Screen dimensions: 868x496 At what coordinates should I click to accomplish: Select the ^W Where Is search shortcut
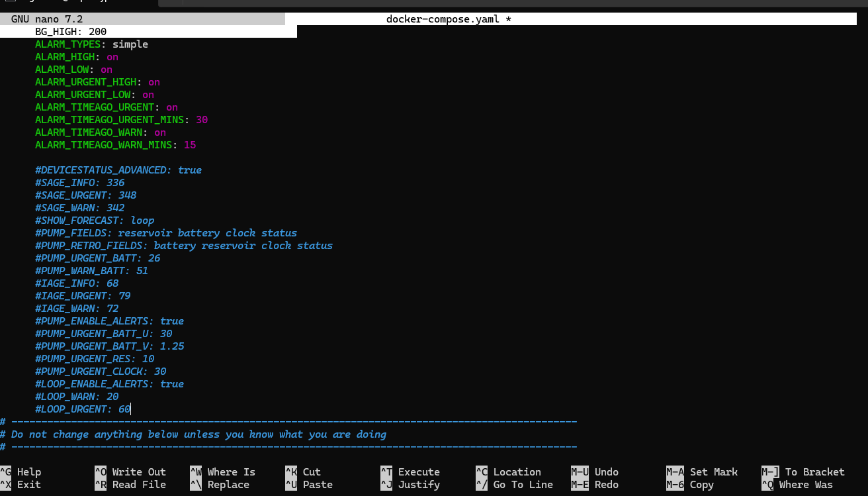point(222,472)
